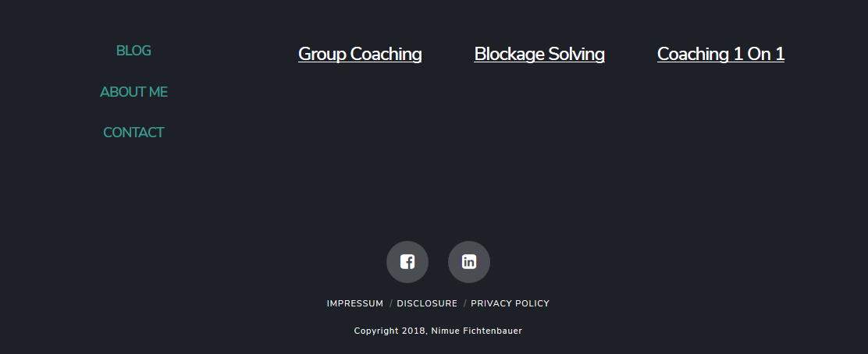Screen dimensions: 868x354
Task: Navigate to the blog page
Action: click(133, 51)
